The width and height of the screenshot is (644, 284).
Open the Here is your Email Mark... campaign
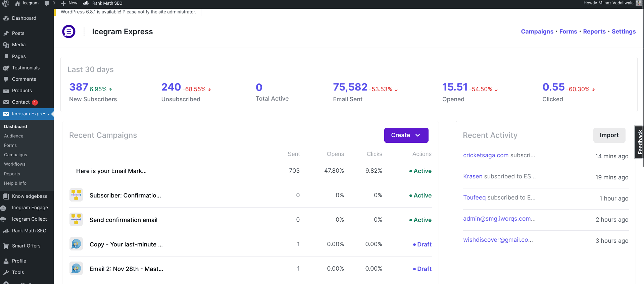click(x=111, y=171)
